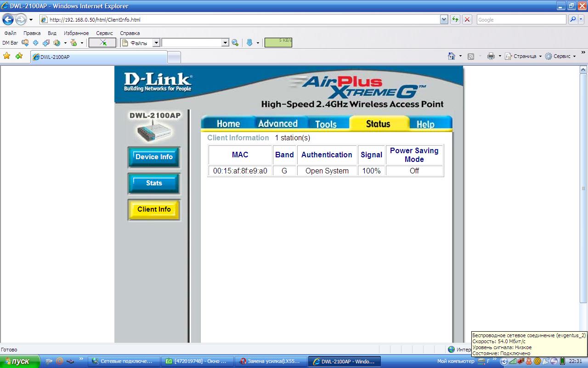Click the browser Forward arrow
The image size is (588, 368).
click(21, 19)
